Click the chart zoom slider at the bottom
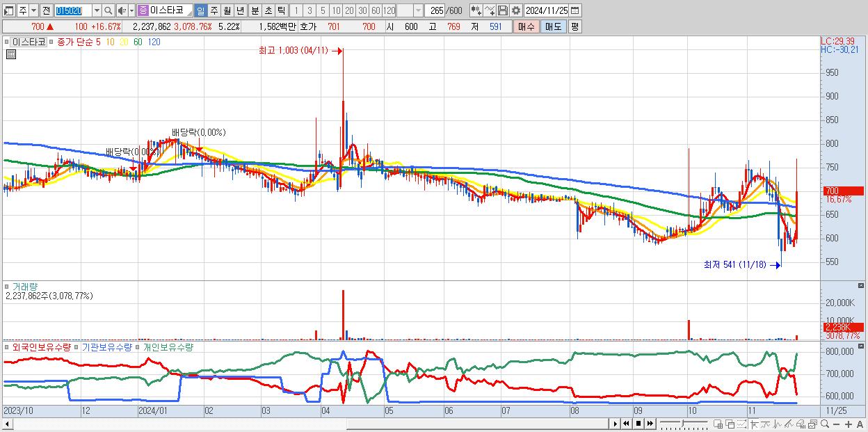 point(683,424)
